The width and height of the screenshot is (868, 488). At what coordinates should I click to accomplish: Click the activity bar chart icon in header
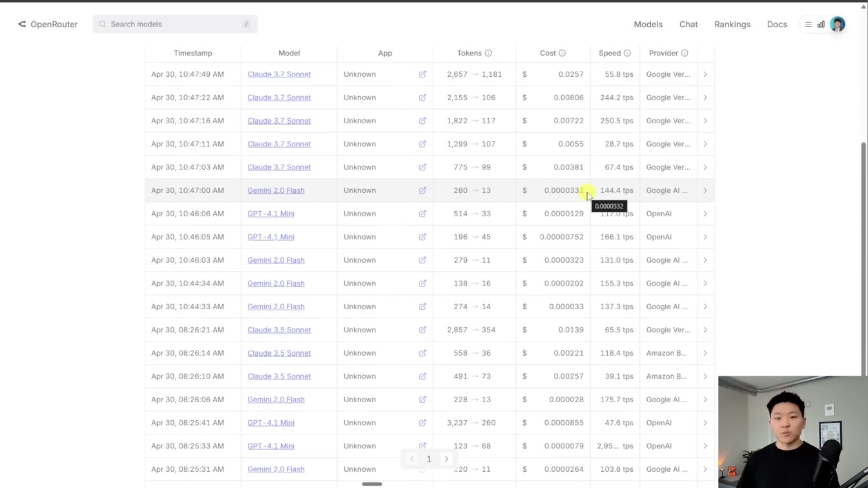click(821, 25)
